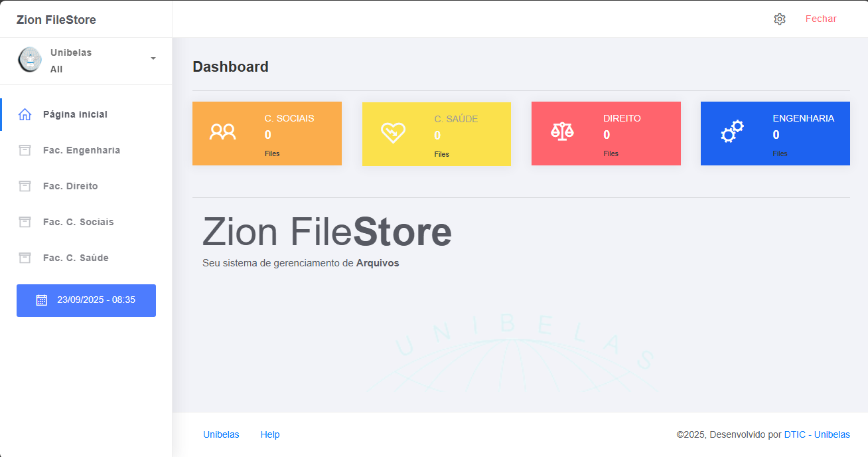The width and height of the screenshot is (868, 457).
Task: Click the archive icon next to Fac. Direito
Action: click(x=25, y=186)
